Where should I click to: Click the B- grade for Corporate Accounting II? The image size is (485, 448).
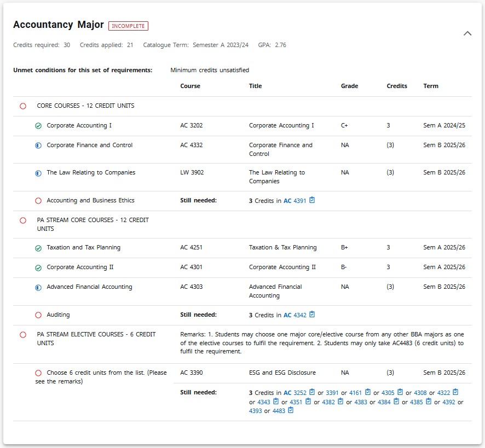click(x=344, y=267)
